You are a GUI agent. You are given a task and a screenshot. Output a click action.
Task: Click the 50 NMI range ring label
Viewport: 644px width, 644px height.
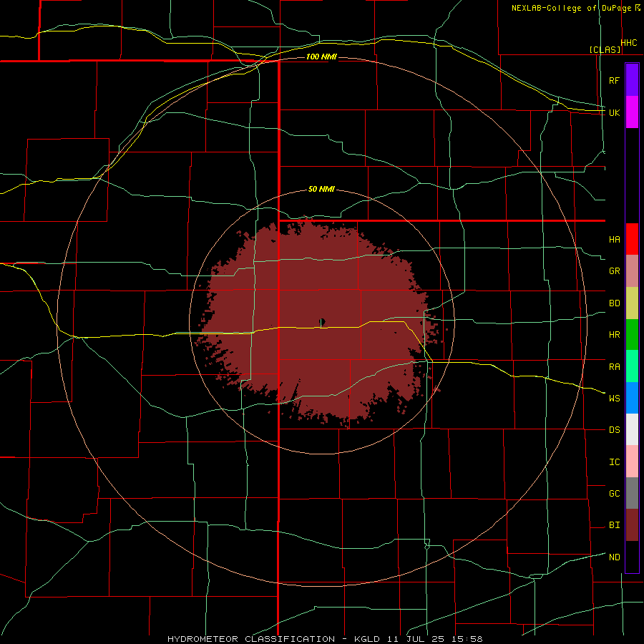321,189
